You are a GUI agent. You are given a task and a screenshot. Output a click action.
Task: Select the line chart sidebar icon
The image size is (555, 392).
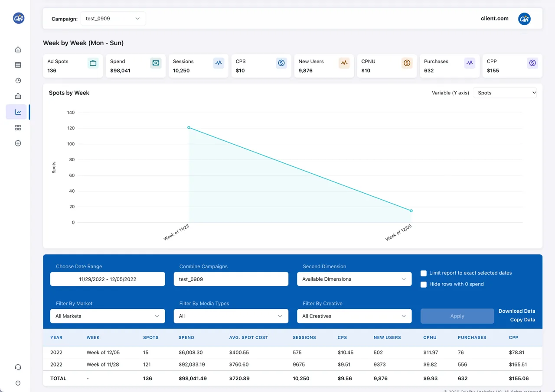(18, 112)
